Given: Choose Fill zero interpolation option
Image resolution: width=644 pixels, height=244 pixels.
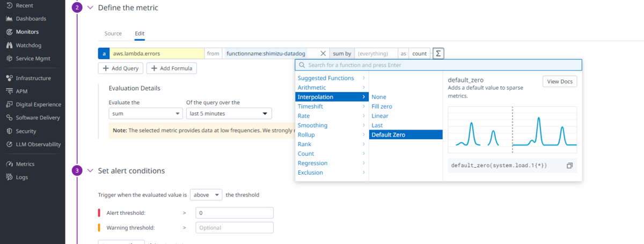Looking at the screenshot, I should [405, 106].
